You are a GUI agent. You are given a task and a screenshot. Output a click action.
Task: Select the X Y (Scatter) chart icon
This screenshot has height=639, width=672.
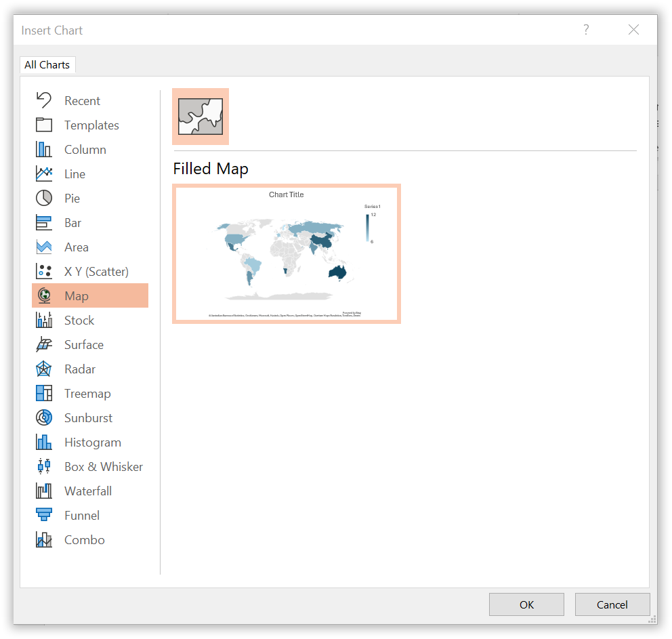(x=44, y=272)
